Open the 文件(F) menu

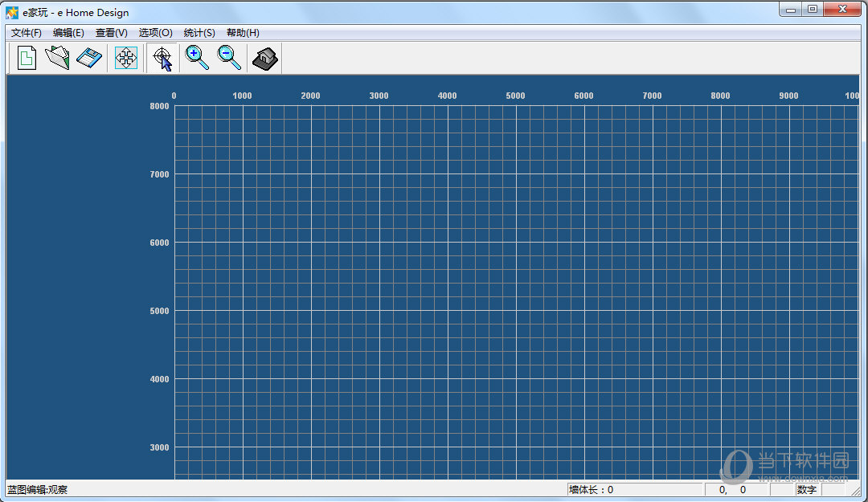(27, 33)
